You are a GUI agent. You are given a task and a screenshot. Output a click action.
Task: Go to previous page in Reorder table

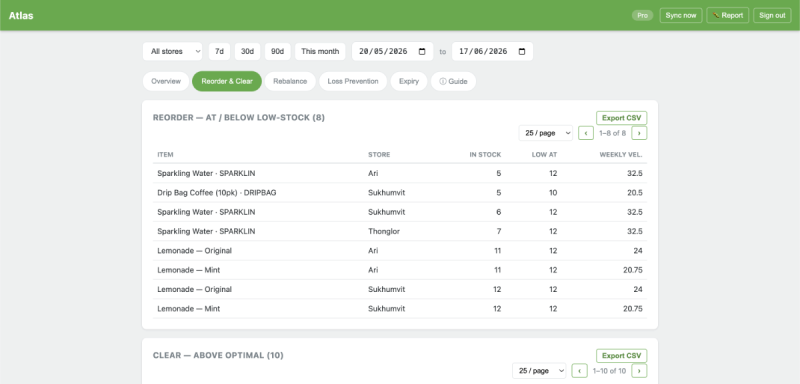(x=586, y=133)
